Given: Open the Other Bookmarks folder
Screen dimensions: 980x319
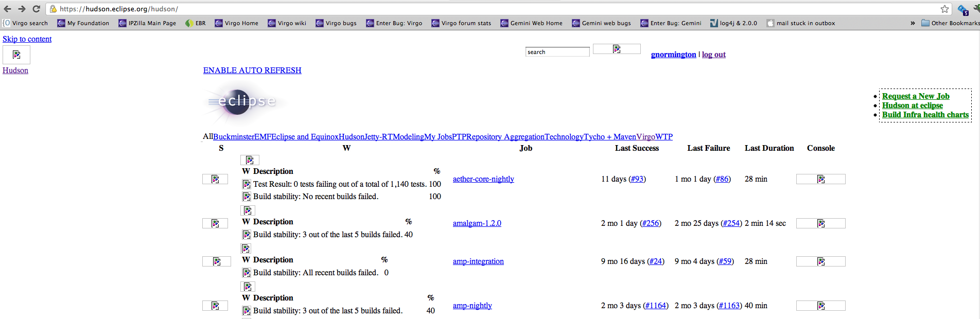Looking at the screenshot, I should [x=950, y=23].
